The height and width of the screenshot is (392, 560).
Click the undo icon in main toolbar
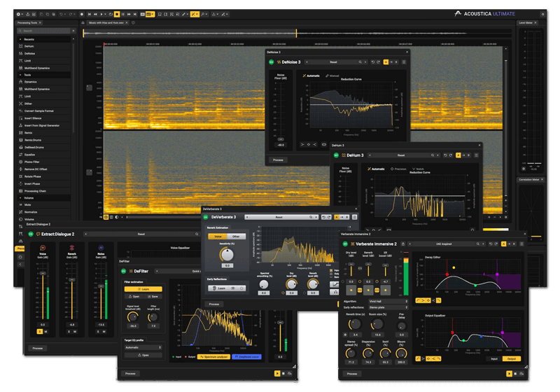click(x=62, y=14)
